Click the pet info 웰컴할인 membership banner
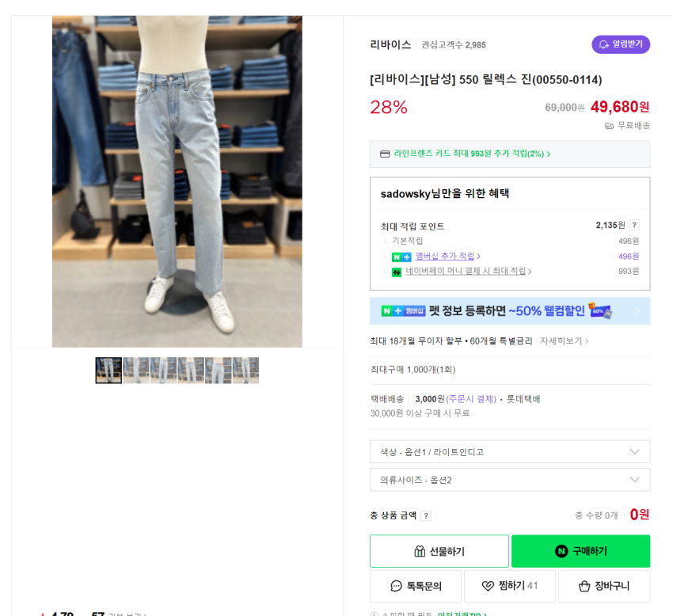Image resolution: width=673 pixels, height=616 pixels. tap(509, 311)
